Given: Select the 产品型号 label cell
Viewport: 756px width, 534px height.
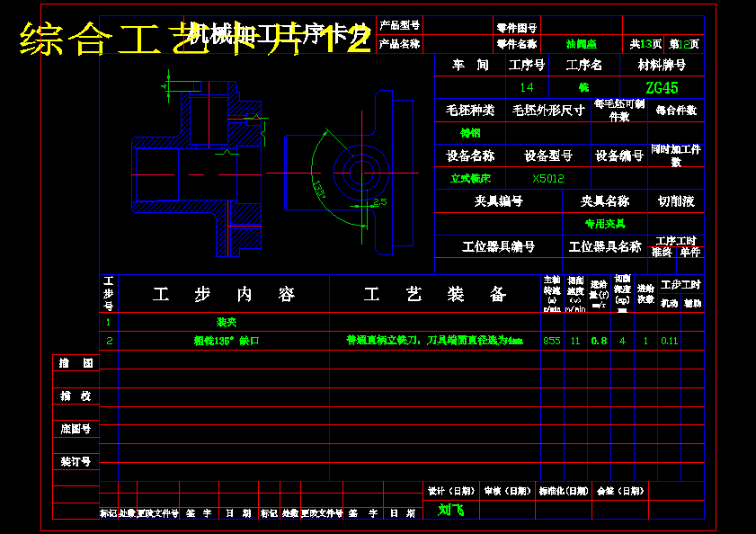Looking at the screenshot, I should click(399, 25).
